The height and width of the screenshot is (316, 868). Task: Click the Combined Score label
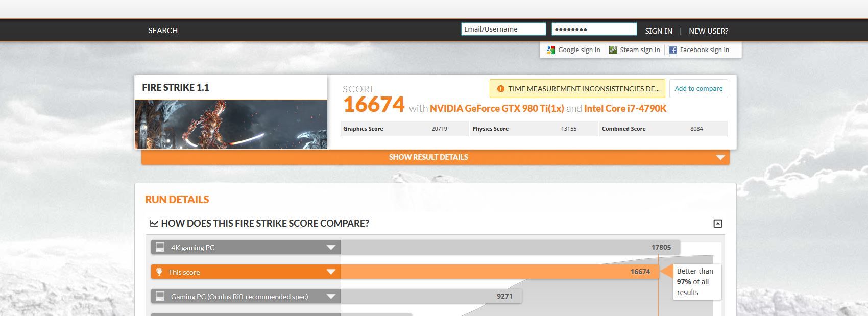623,129
